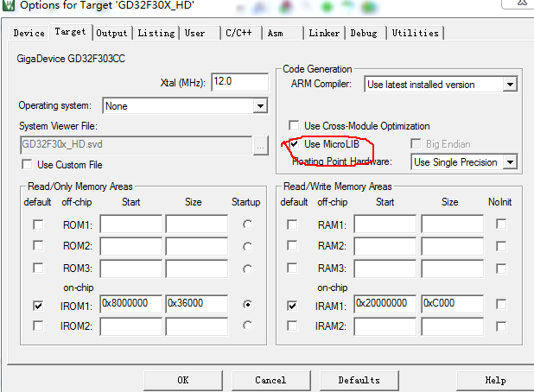Click the Keil icon in title bar

point(8,5)
